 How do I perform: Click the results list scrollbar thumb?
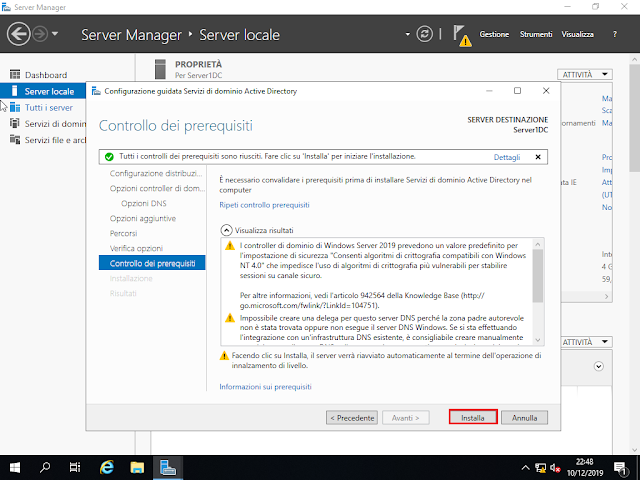pyautogui.click(x=538, y=276)
